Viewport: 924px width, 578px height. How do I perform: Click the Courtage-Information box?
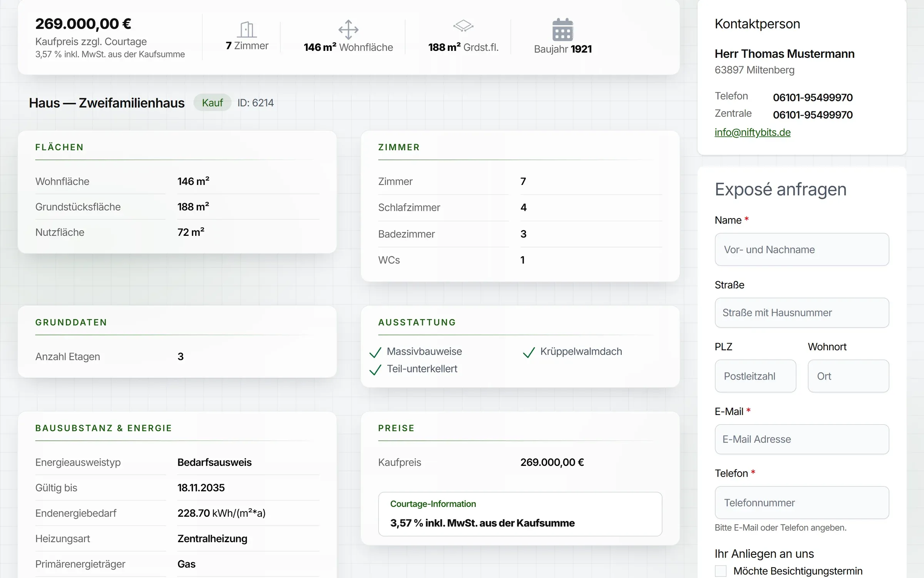pyautogui.click(x=520, y=514)
